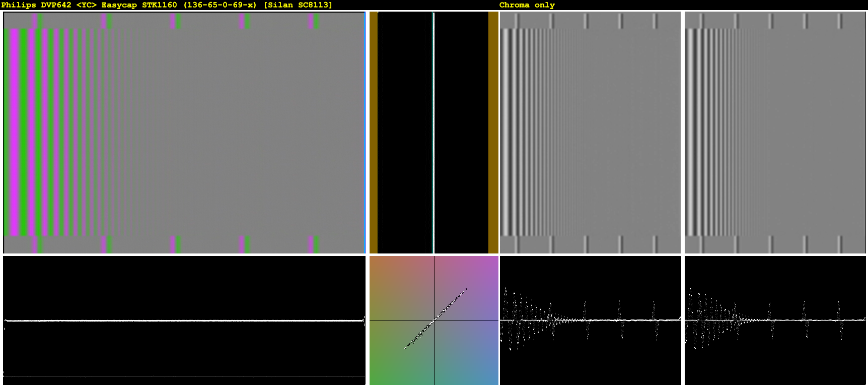The width and height of the screenshot is (868, 385).
Task: Select the first grayscale frequency sweep image
Action: pos(590,133)
